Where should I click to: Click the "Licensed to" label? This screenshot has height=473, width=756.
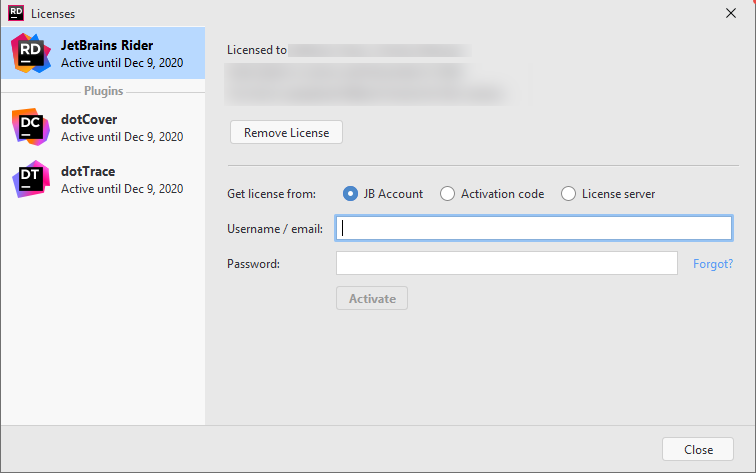click(x=256, y=50)
